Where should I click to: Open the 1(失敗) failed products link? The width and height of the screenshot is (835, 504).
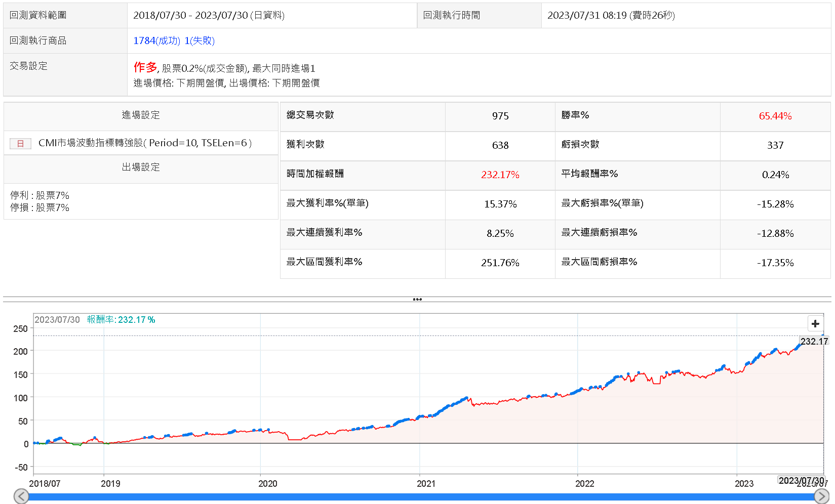coord(200,40)
